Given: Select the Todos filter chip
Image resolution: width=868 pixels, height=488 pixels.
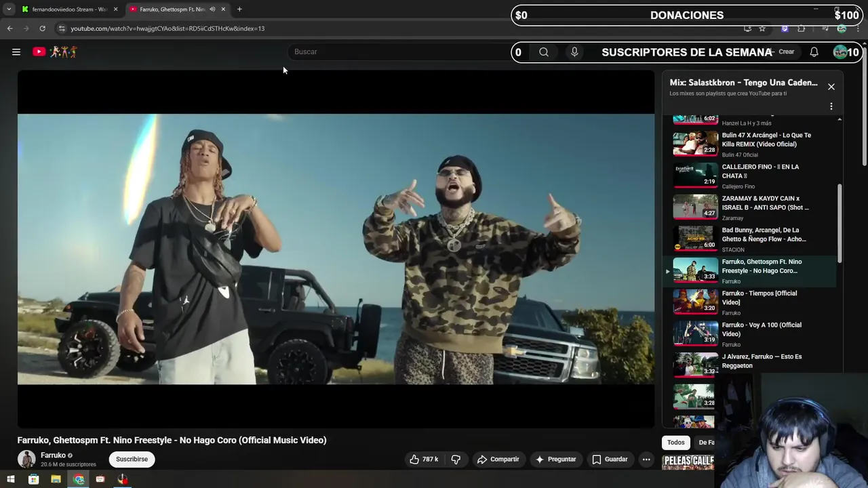Looking at the screenshot, I should click(675, 443).
